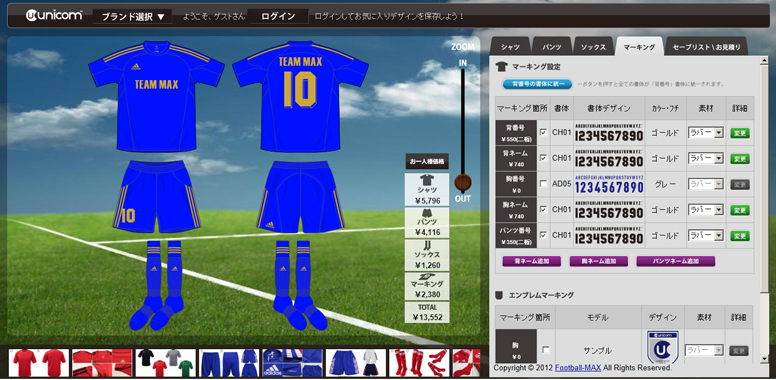Viewport: 776px width, 380px height.
Task: Click the marking icon in price list
Action: point(427,276)
